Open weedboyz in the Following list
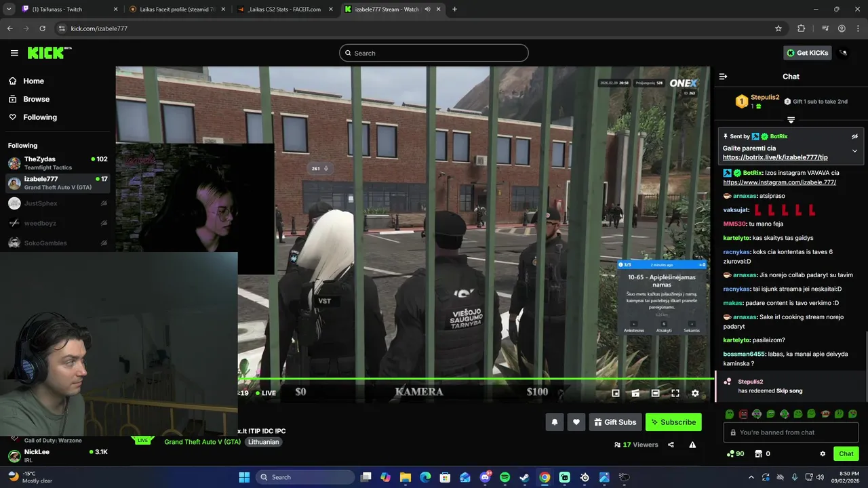The image size is (868, 488). click(58, 223)
